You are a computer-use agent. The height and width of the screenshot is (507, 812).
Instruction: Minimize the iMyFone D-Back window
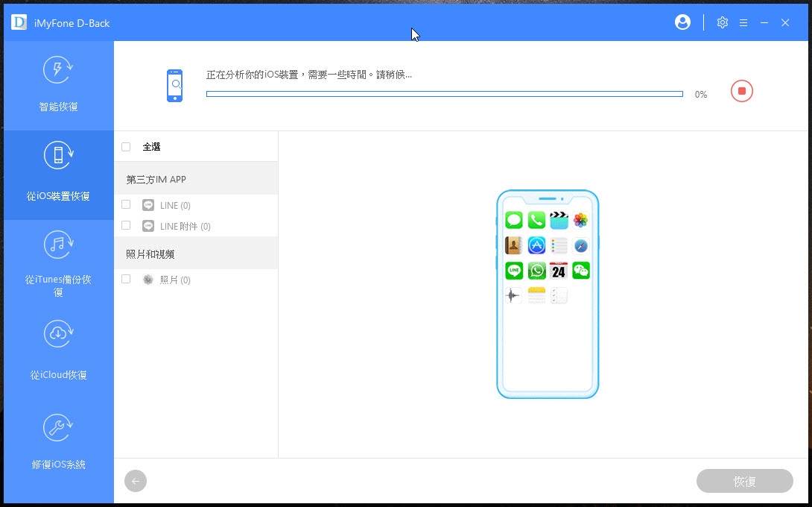click(764, 23)
